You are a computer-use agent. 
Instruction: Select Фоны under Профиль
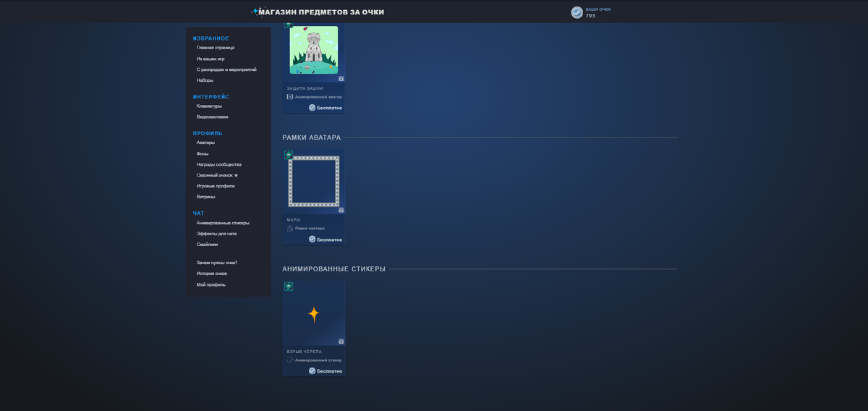coord(203,153)
